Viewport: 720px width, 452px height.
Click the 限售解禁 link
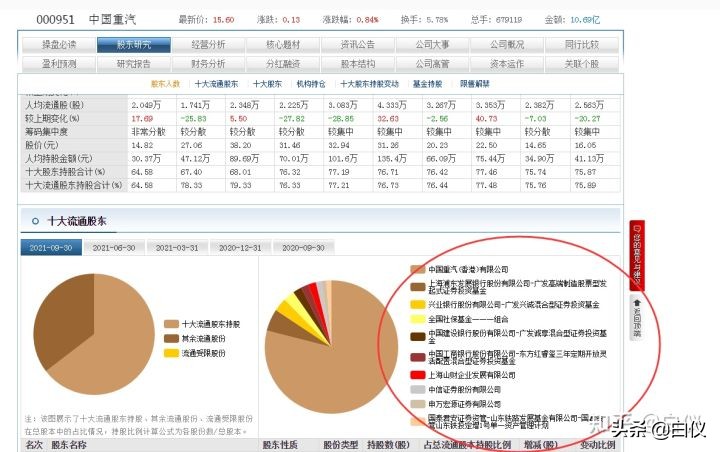(475, 84)
